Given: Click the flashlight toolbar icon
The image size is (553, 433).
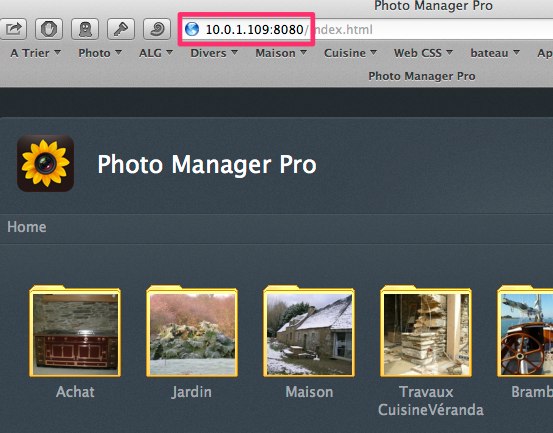Looking at the screenshot, I should tap(121, 29).
